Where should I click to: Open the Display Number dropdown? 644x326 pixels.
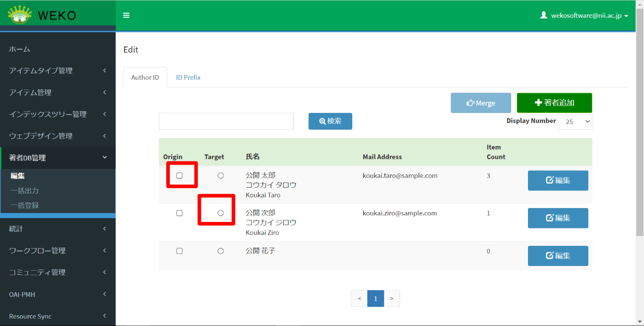point(575,122)
